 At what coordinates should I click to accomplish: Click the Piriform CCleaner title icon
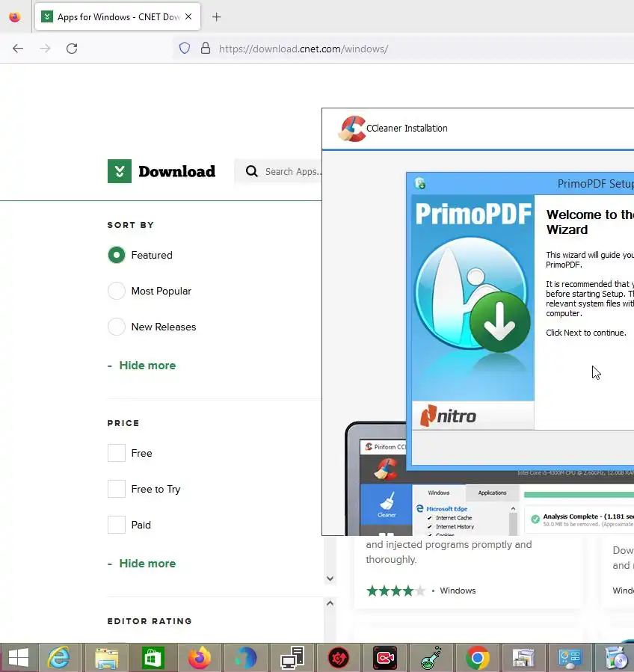(x=369, y=446)
